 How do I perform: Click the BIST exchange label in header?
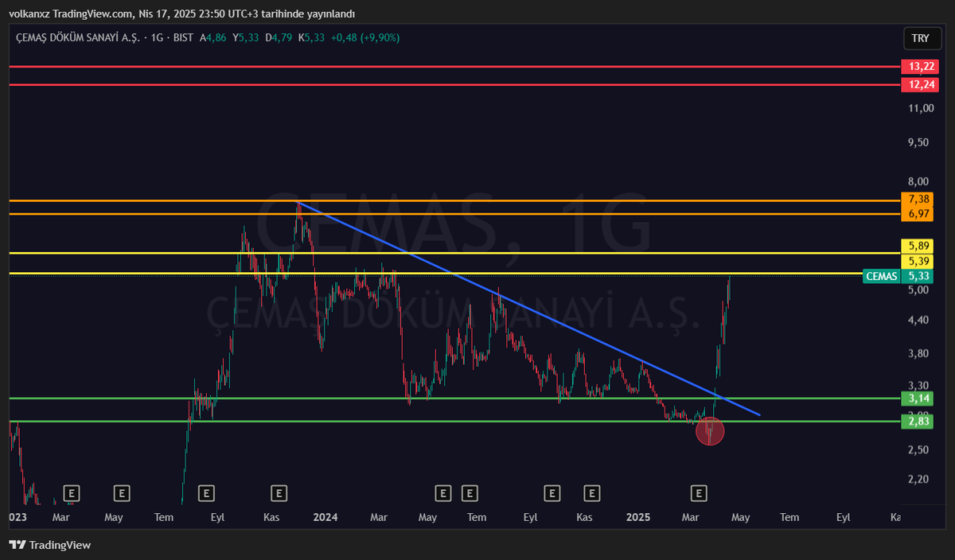pos(184,37)
